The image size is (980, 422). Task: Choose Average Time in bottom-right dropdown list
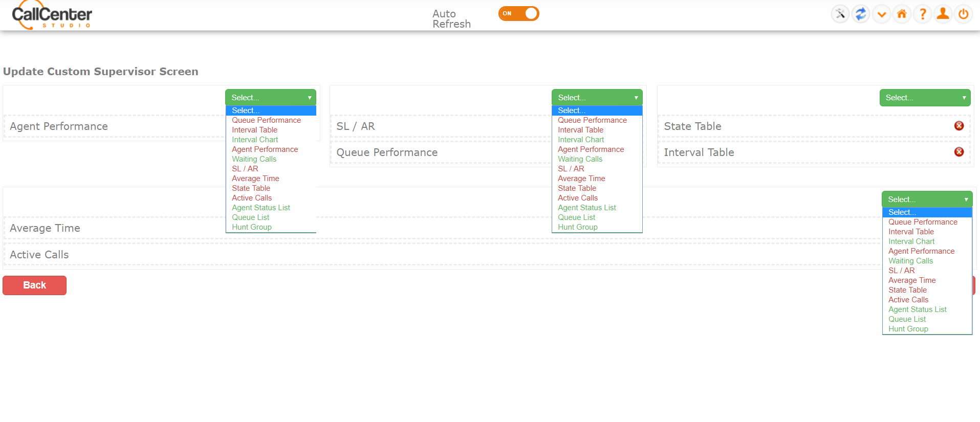pos(927,280)
